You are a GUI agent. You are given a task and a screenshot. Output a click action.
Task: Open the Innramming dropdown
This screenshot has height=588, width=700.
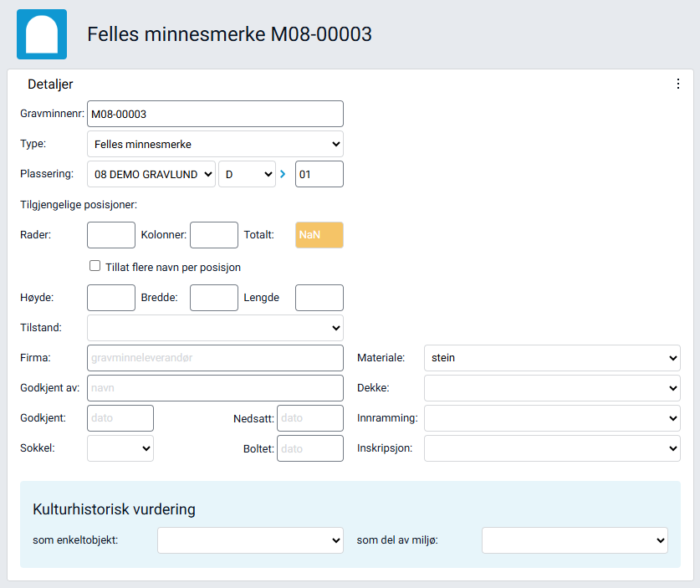point(552,417)
